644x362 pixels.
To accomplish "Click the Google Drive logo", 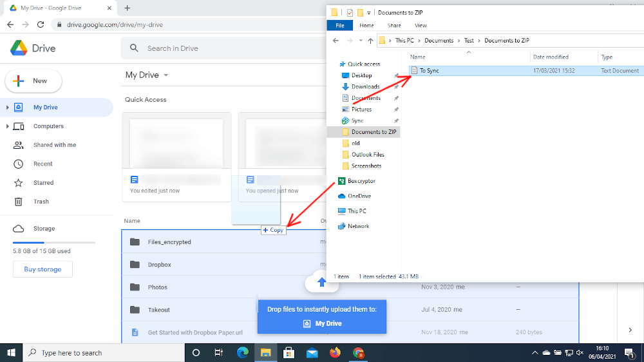I will [x=19, y=48].
